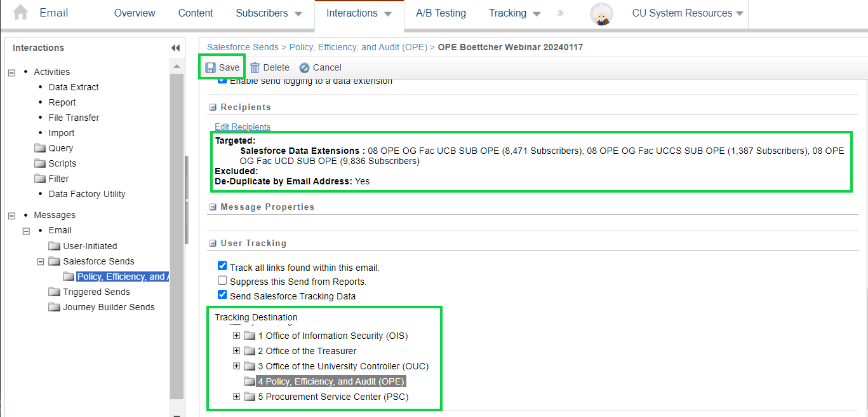The image size is (868, 417).
Task: Switch to the A/B Testing tab
Action: tap(441, 13)
